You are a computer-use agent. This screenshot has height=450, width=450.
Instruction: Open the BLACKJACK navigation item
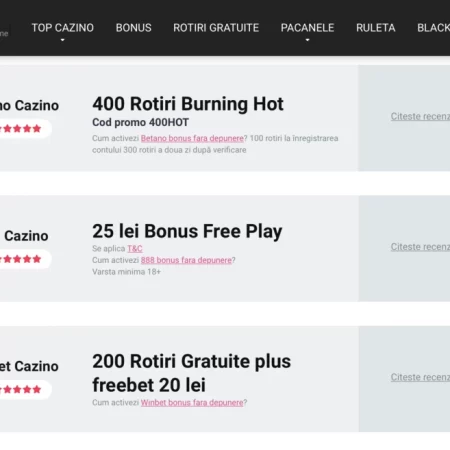click(x=434, y=28)
